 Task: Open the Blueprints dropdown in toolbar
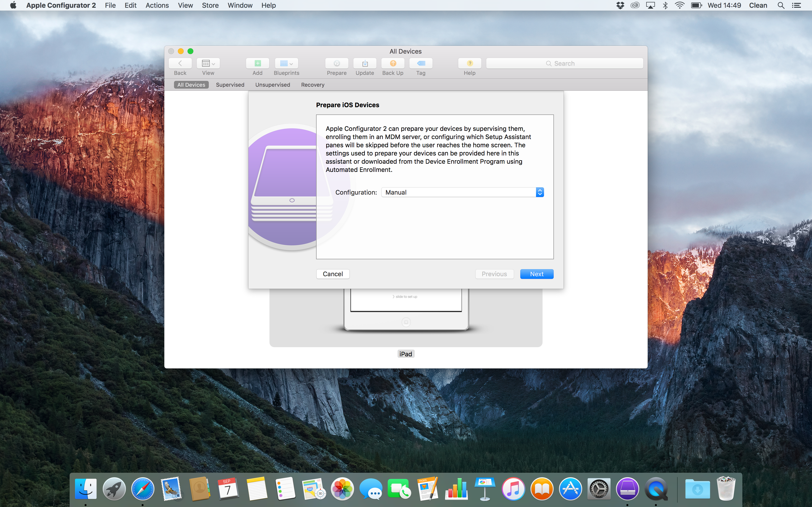pyautogui.click(x=286, y=63)
